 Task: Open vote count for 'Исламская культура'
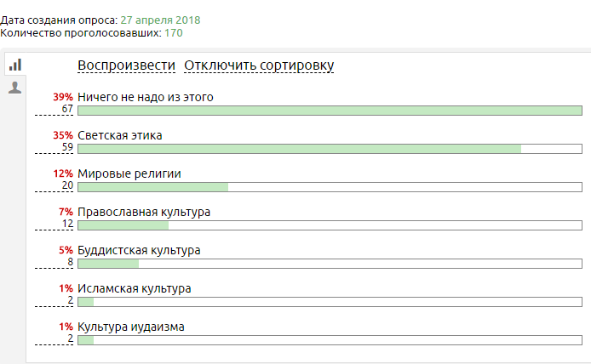point(70,301)
